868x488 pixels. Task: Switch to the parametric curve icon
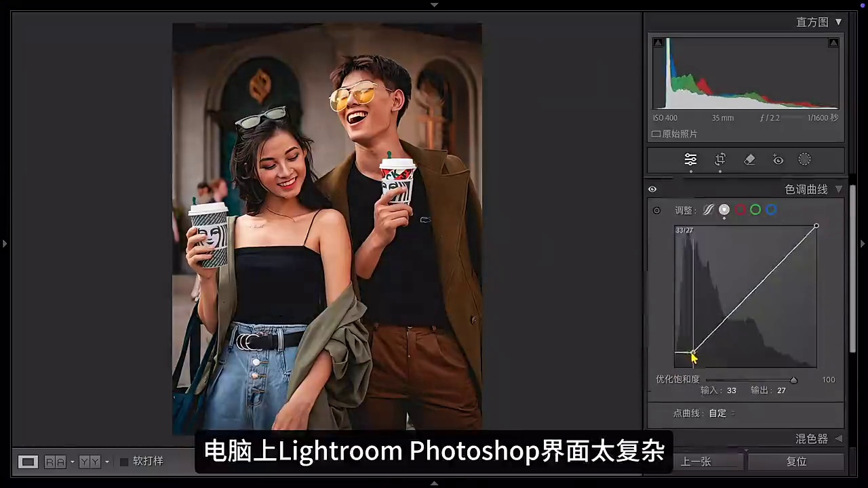point(708,210)
